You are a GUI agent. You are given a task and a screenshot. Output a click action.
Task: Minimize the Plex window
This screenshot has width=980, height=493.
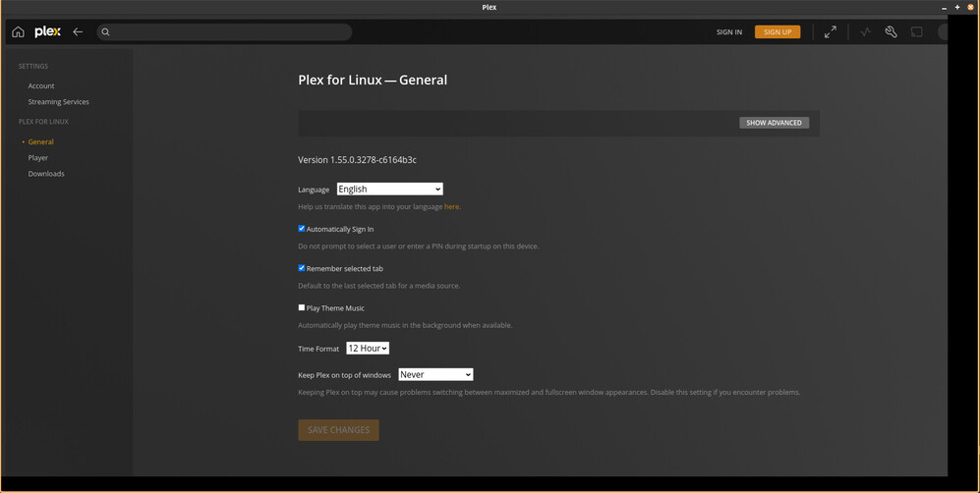point(944,8)
